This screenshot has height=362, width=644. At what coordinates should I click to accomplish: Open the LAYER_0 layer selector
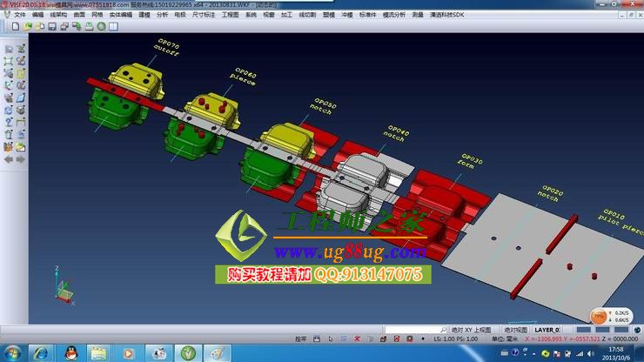click(x=547, y=330)
